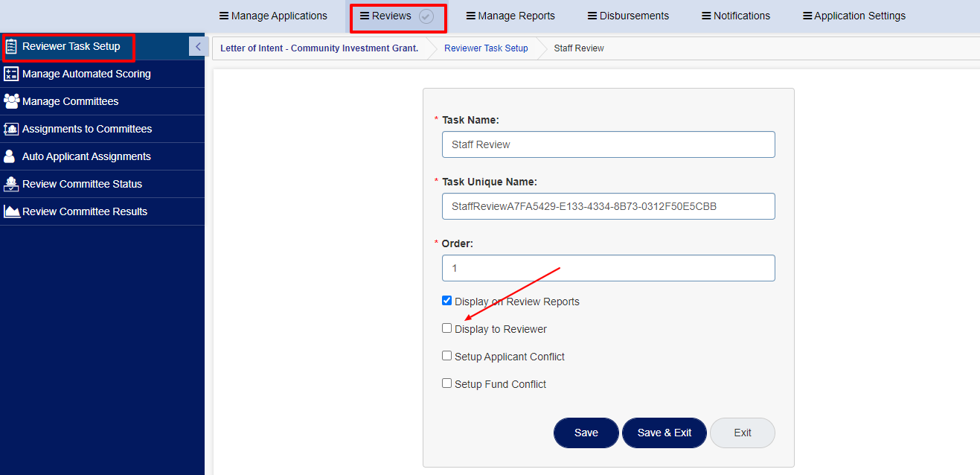The height and width of the screenshot is (475, 980).
Task: Open the Disbursements menu
Action: coord(628,16)
